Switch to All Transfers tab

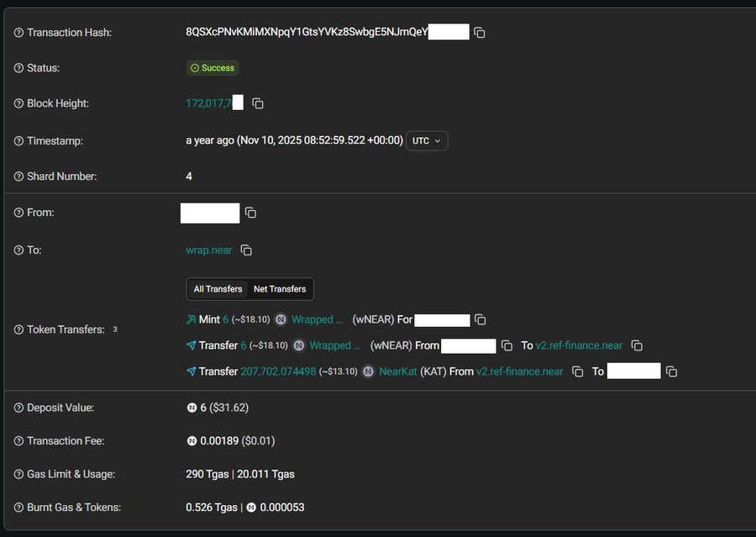pyautogui.click(x=218, y=289)
